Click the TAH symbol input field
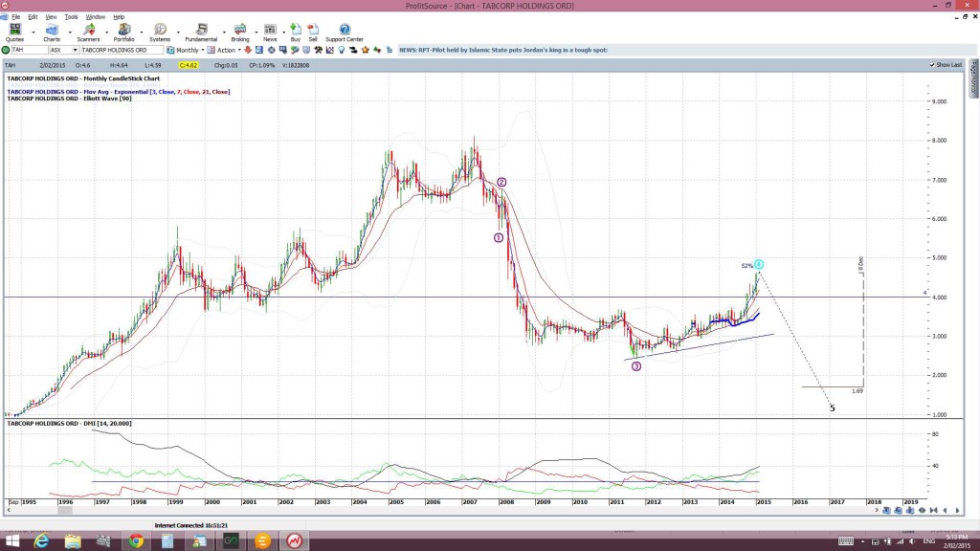 (x=30, y=50)
